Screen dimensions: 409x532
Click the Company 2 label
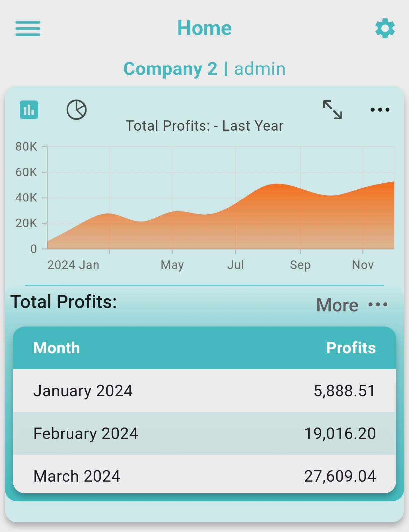tap(170, 69)
